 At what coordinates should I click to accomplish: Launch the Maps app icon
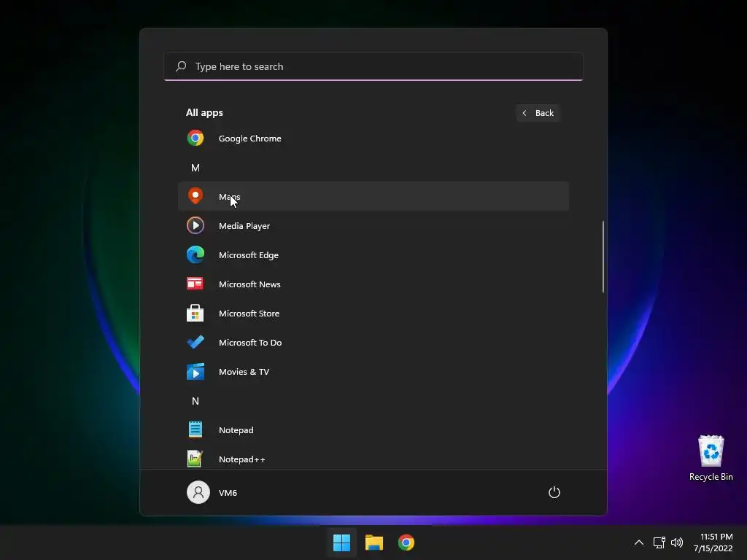tap(196, 195)
